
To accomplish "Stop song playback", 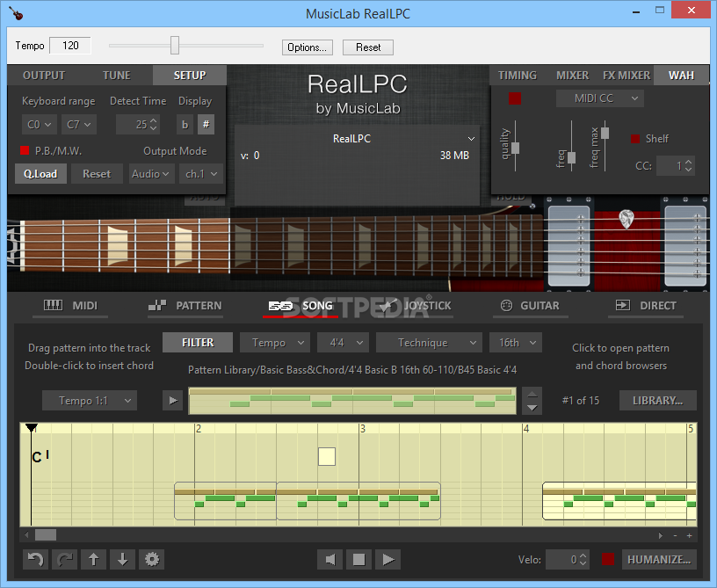I will pyautogui.click(x=359, y=559).
